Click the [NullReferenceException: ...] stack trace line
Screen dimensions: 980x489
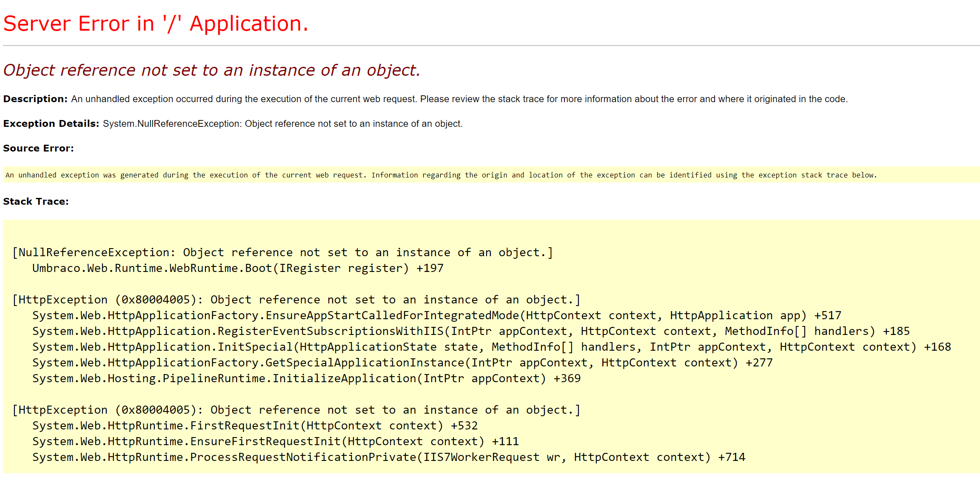282,252
